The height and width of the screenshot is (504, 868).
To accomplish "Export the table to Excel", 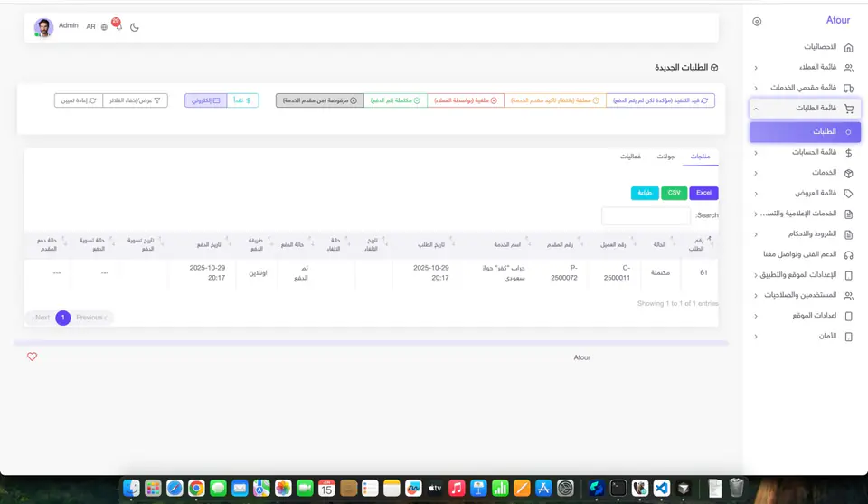I will (x=703, y=193).
